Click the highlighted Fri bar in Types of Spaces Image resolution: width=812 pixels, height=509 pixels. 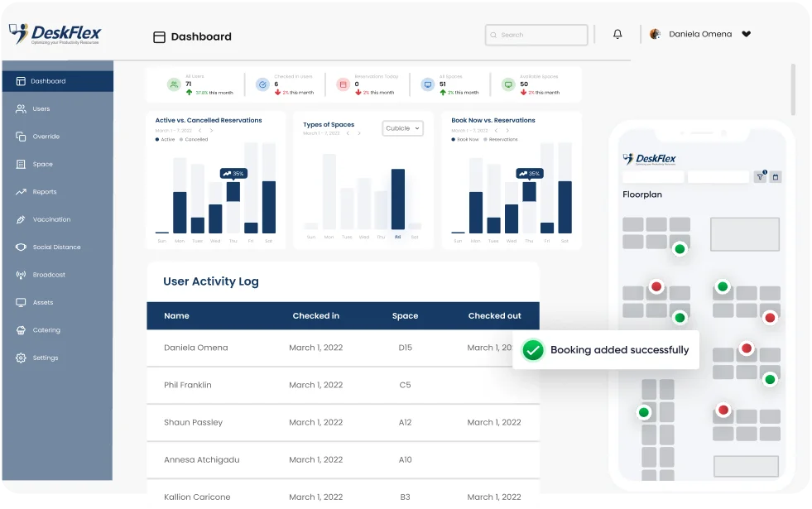[x=397, y=199]
